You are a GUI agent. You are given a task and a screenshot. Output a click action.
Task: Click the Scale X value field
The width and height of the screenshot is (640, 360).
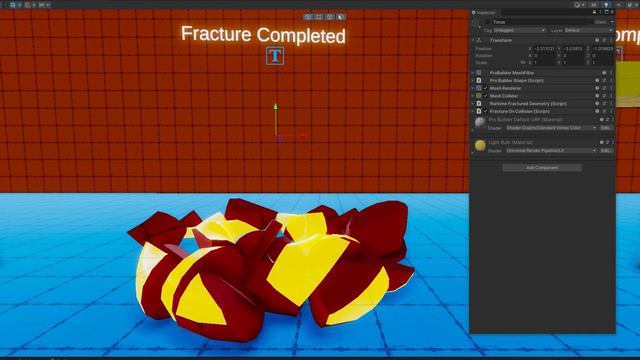coord(544,63)
